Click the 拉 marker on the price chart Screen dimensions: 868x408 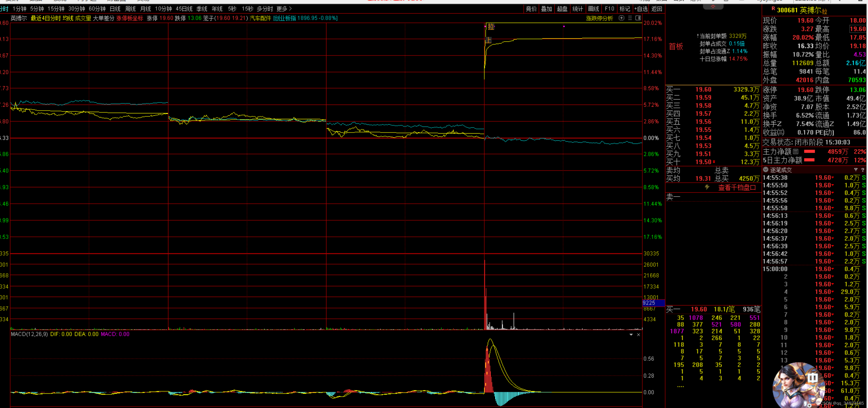(491, 27)
